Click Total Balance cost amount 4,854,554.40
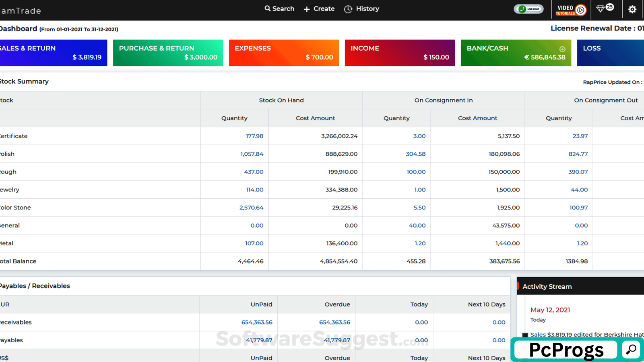Screen dimensions: 644x362 [339, 261]
